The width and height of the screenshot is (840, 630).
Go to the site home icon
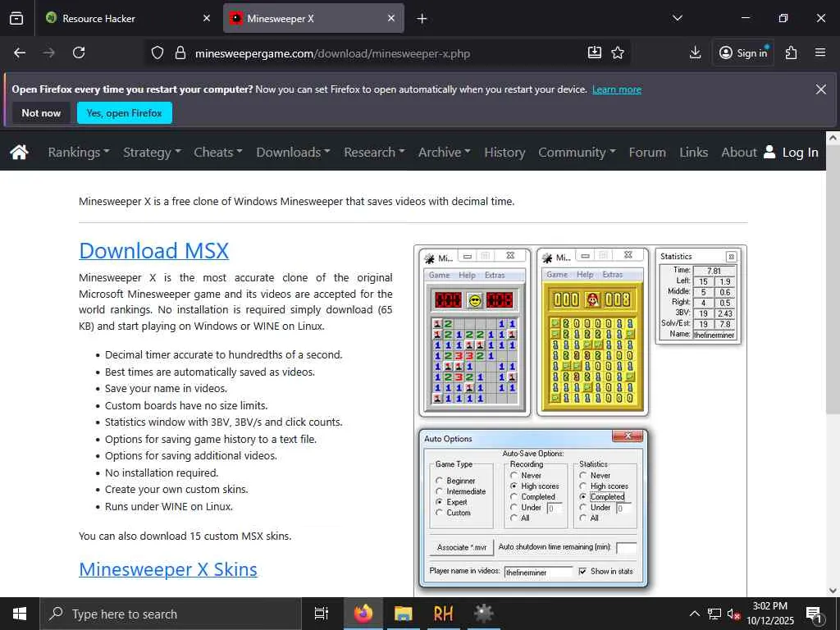point(20,152)
